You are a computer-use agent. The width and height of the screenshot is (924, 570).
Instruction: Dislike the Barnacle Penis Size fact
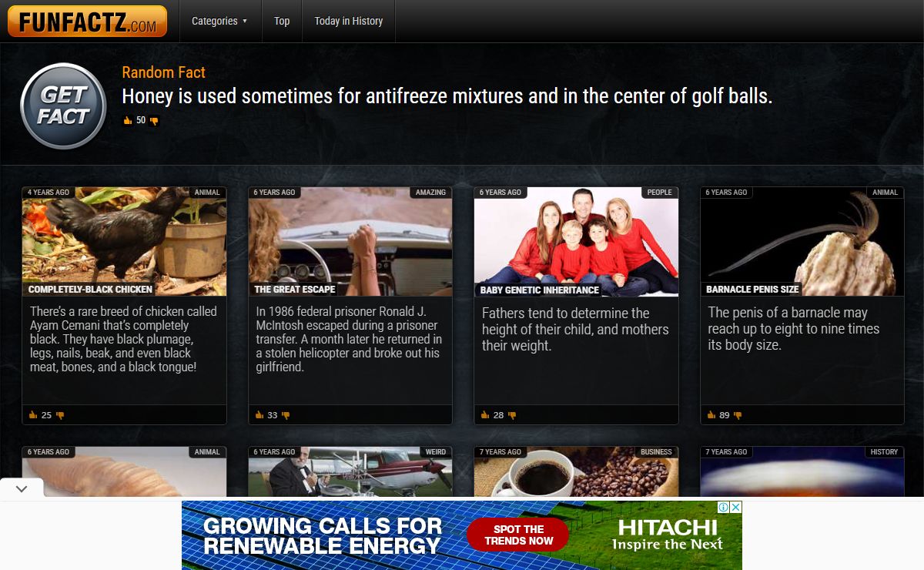pyautogui.click(x=738, y=415)
